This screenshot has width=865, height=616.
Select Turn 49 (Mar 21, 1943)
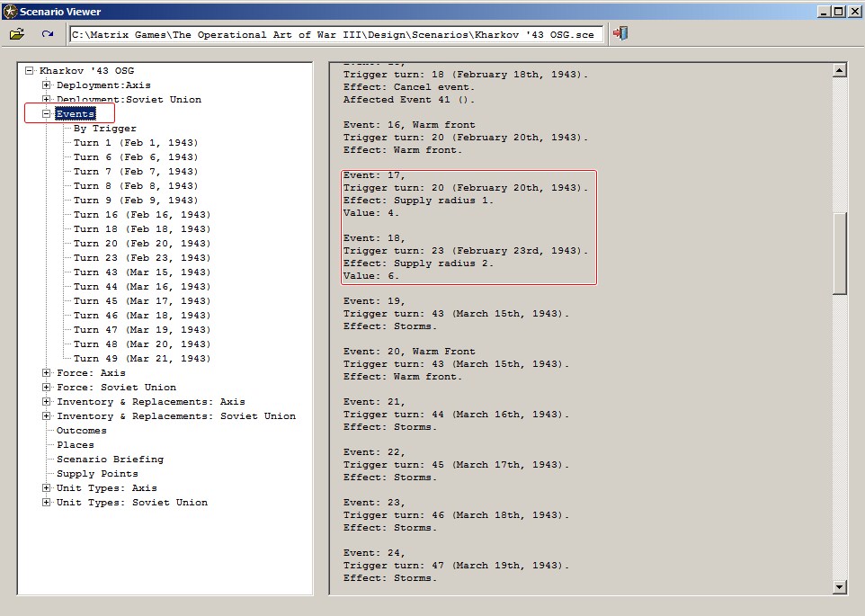tap(142, 358)
